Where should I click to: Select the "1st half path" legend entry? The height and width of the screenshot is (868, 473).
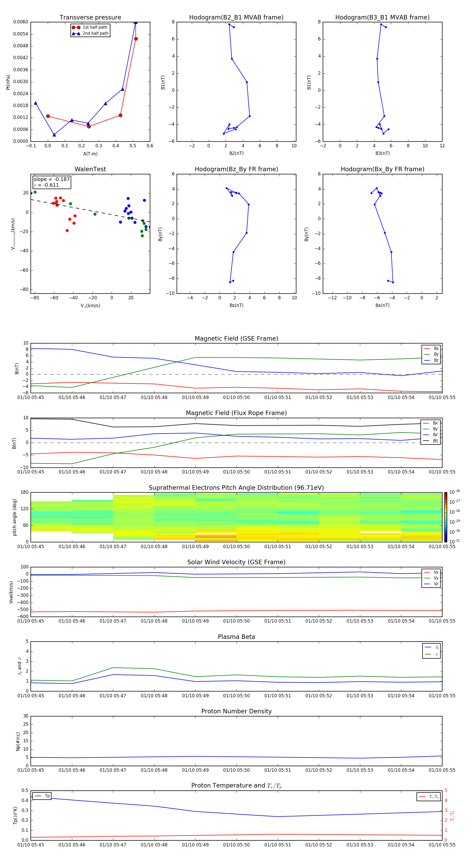click(x=90, y=27)
